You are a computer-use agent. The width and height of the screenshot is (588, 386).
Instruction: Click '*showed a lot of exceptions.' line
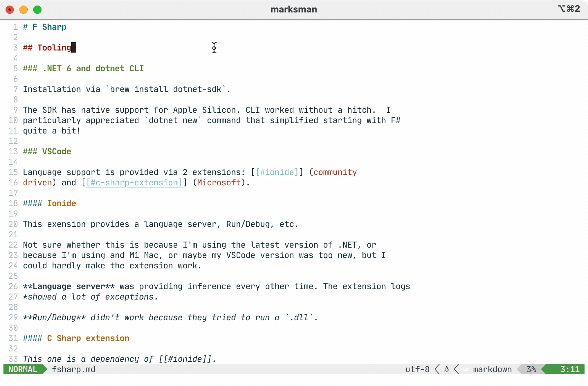(91, 297)
